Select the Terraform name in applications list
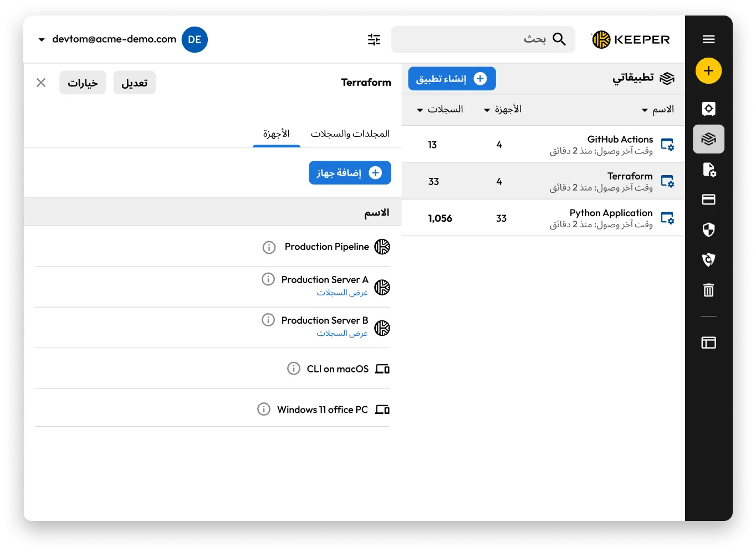Image resolution: width=756 pixels, height=552 pixels. point(630,176)
